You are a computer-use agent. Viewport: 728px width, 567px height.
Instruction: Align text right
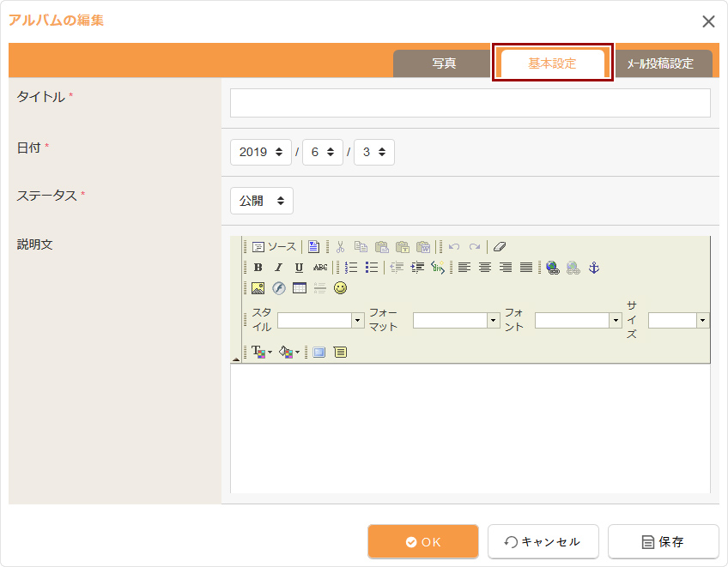click(x=506, y=268)
